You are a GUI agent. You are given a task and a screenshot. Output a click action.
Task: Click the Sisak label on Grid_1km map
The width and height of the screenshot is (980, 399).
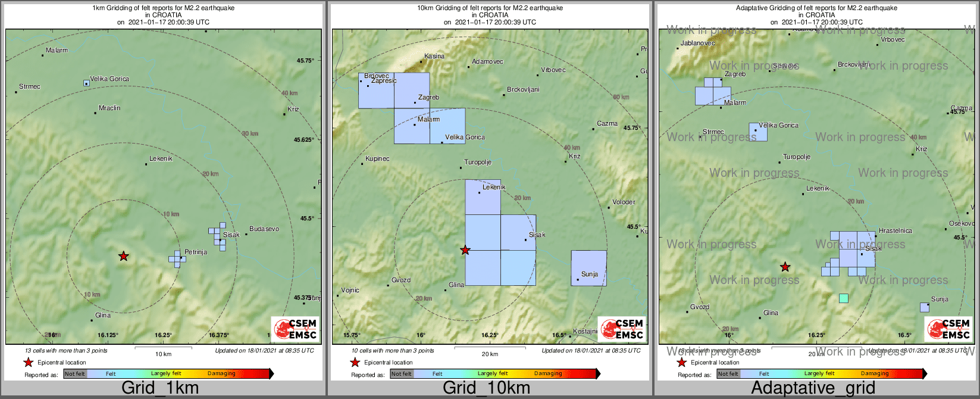coord(231,235)
